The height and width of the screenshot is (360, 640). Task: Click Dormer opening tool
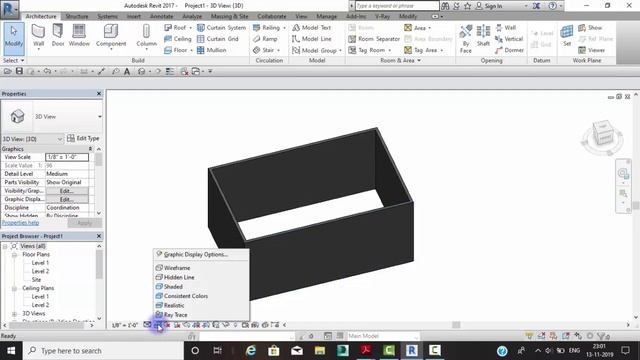pos(509,50)
